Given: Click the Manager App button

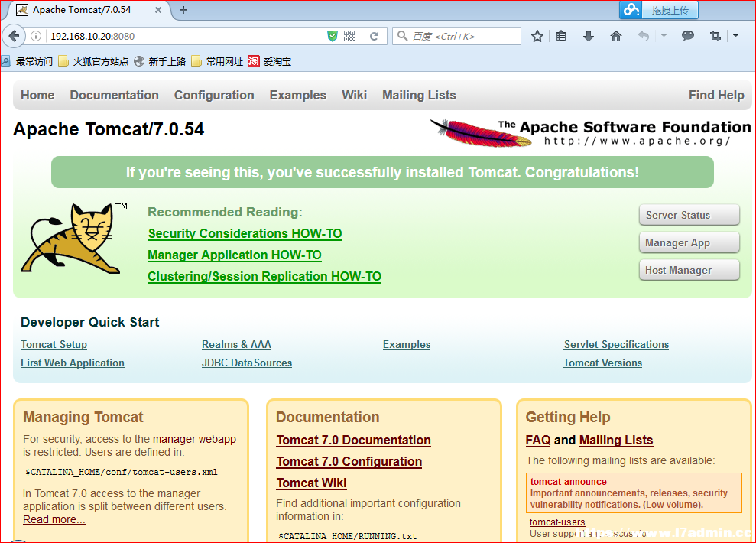Looking at the screenshot, I should click(x=689, y=242).
